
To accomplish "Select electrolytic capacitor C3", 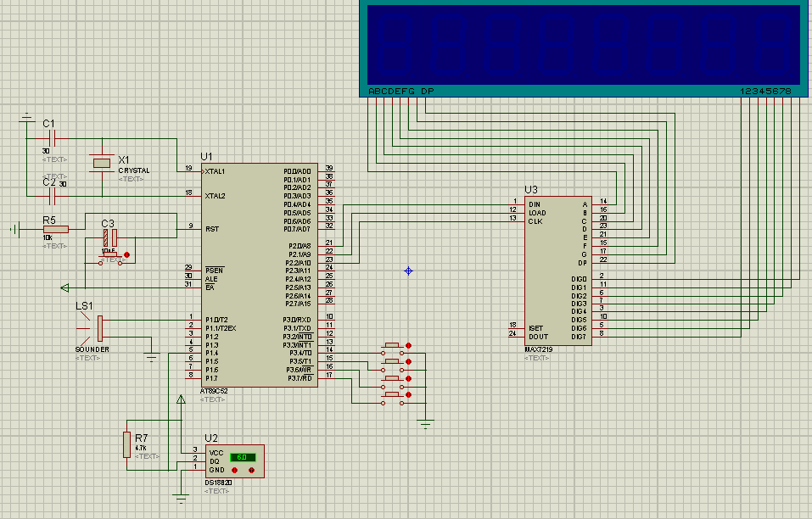I will pyautogui.click(x=109, y=238).
